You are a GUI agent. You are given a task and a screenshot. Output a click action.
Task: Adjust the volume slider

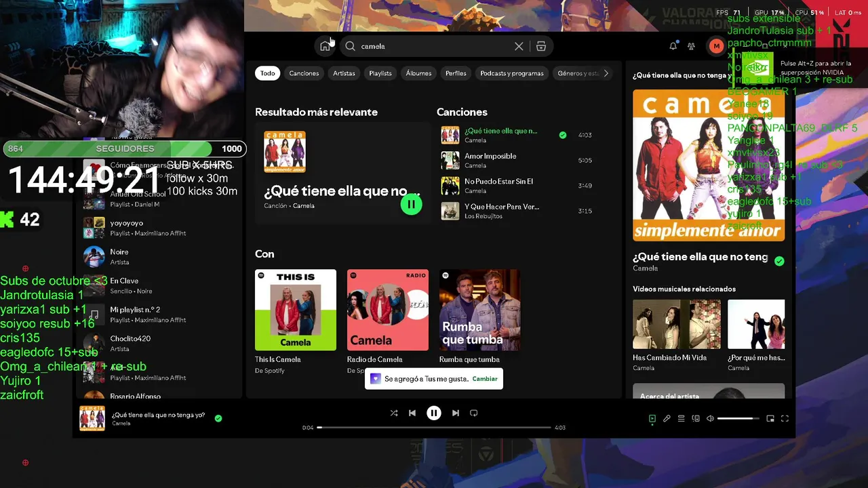(738, 419)
